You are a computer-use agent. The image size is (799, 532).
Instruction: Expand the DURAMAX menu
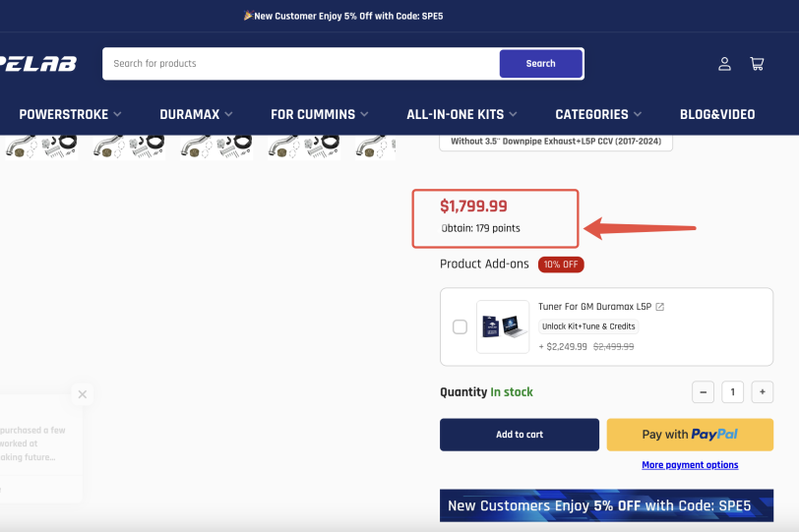(x=197, y=115)
